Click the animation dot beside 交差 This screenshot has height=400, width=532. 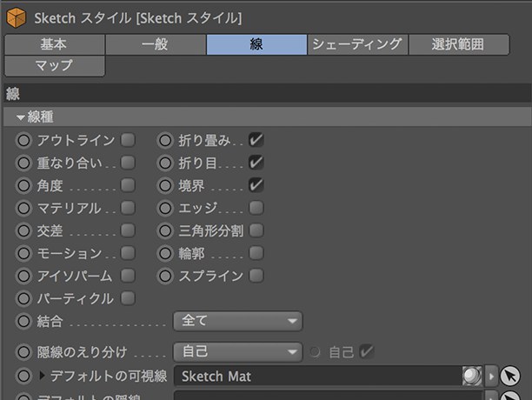coord(23,230)
